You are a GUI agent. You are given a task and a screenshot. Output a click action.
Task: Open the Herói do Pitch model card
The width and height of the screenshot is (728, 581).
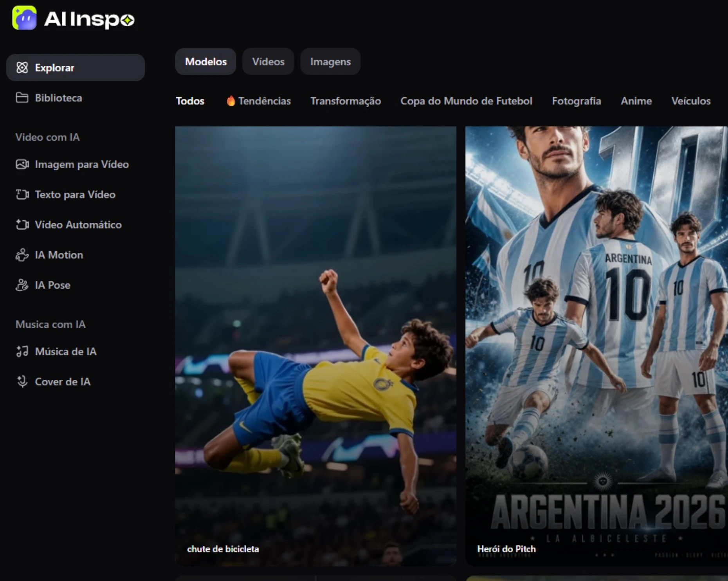coord(596,346)
